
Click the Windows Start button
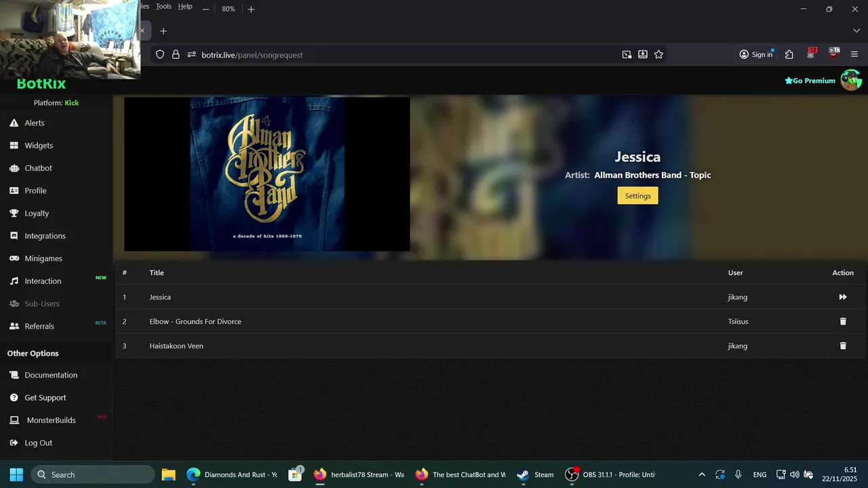(x=16, y=474)
